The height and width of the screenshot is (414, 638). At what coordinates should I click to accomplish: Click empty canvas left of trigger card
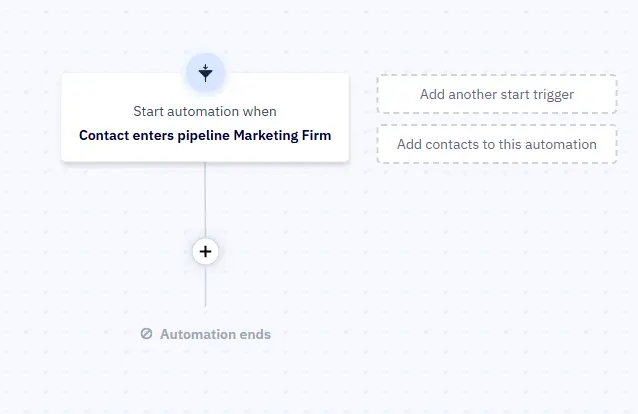tap(30, 120)
